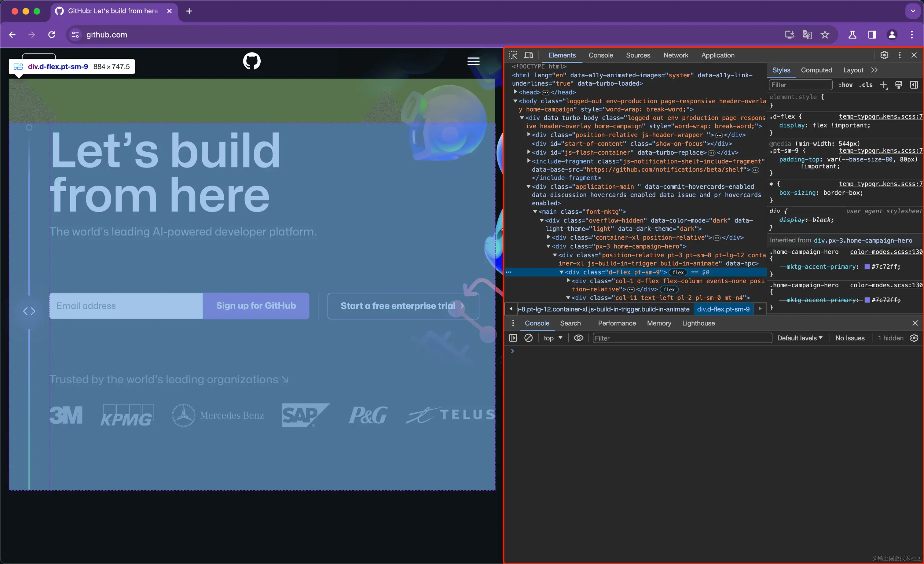This screenshot has height=564, width=924.
Task: Clear console with the ban icon
Action: 528,338
